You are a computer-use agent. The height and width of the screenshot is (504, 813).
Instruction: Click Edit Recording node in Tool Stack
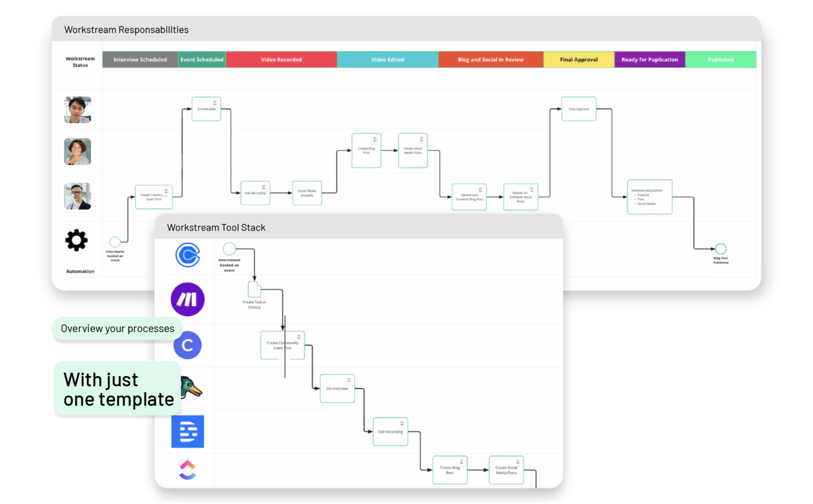(x=391, y=432)
